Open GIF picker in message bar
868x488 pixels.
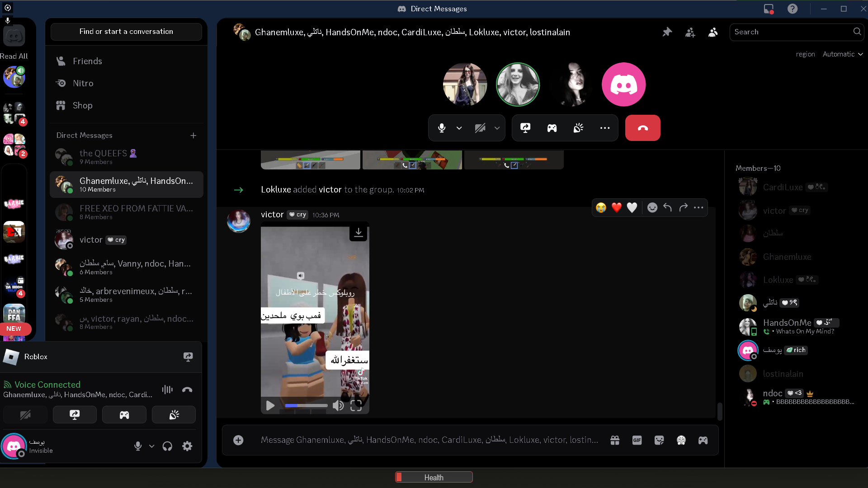tap(637, 440)
